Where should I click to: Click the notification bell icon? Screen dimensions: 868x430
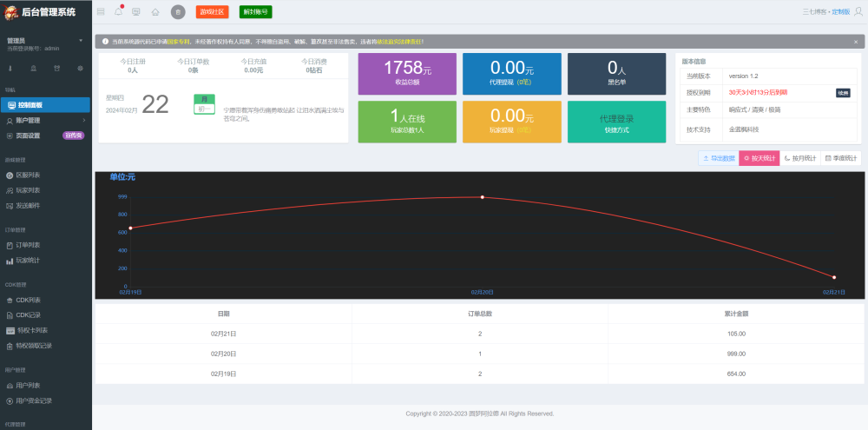pos(118,11)
